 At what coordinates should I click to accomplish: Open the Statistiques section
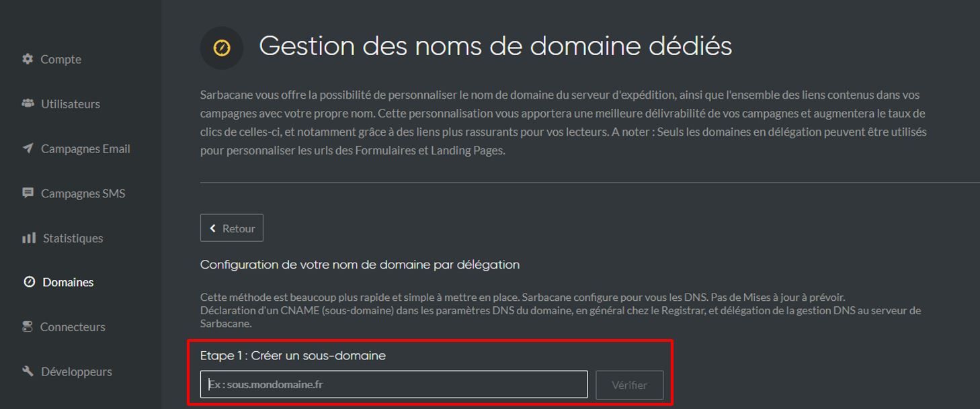[x=73, y=238]
